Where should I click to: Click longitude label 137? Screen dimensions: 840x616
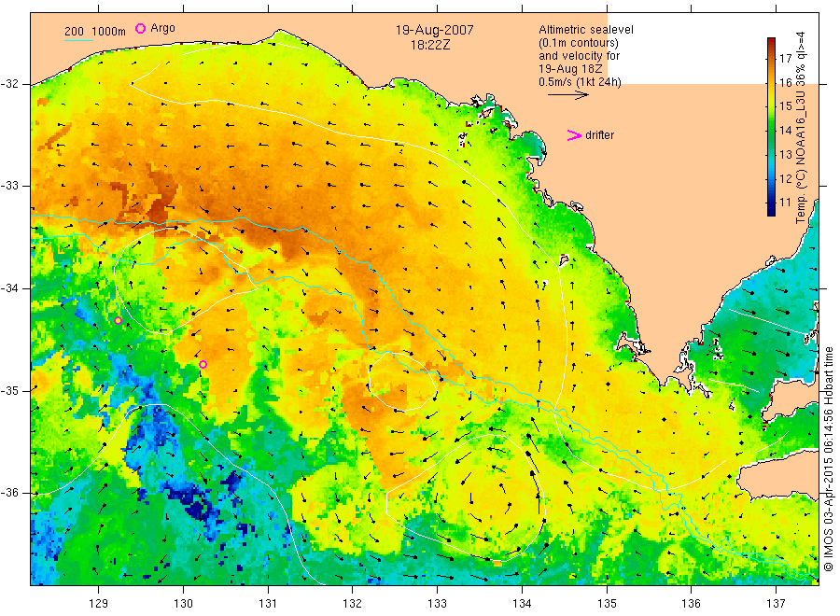(x=776, y=604)
